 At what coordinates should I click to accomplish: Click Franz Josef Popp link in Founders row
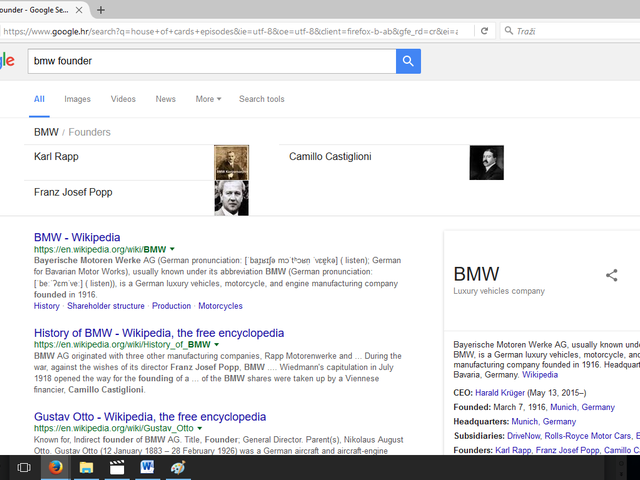[567, 450]
